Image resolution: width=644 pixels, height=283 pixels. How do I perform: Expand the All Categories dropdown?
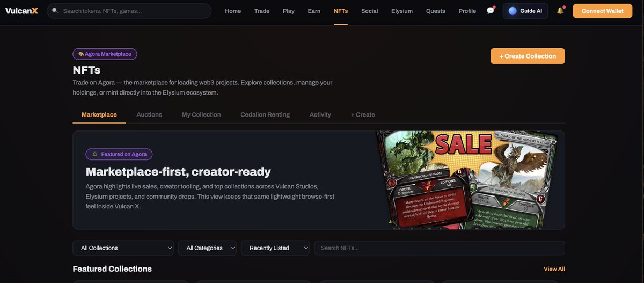[x=207, y=248]
